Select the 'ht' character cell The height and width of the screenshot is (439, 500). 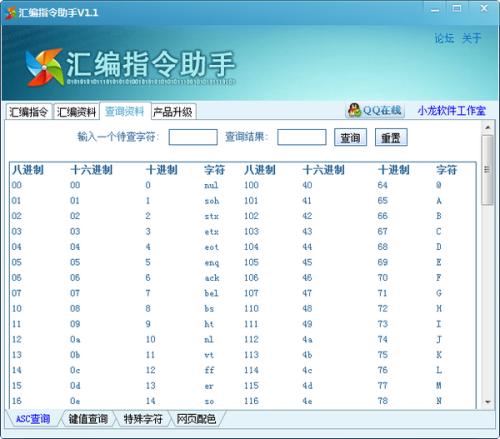tap(209, 324)
